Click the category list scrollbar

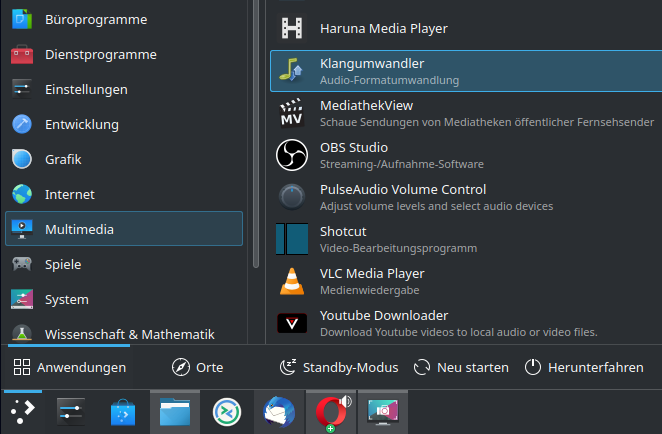255,133
